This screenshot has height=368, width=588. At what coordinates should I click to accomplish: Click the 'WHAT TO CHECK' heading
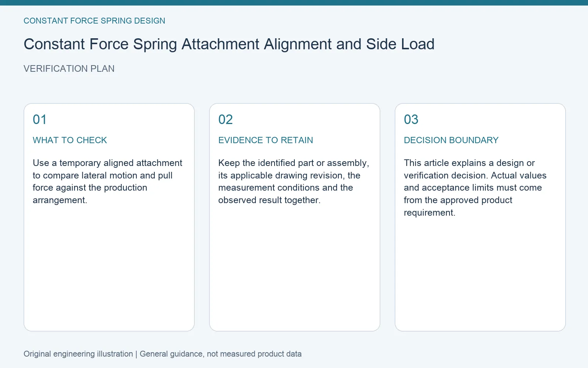coord(70,140)
